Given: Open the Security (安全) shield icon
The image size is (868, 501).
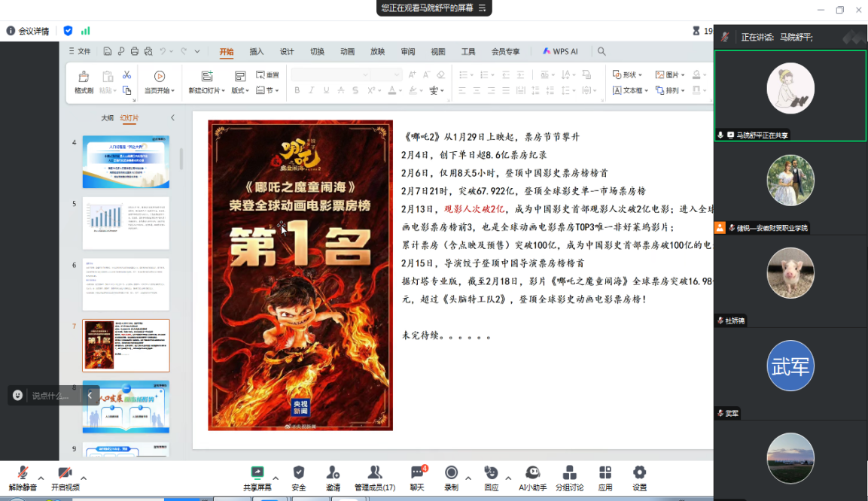Looking at the screenshot, I should pos(299,477).
